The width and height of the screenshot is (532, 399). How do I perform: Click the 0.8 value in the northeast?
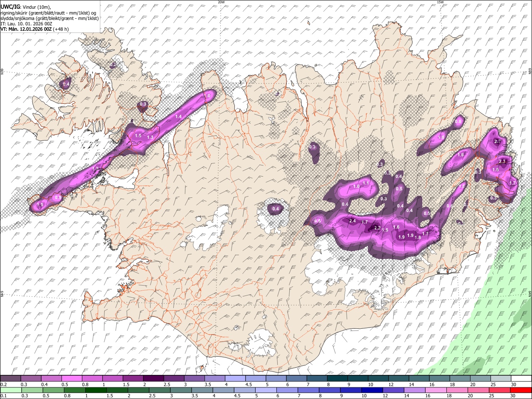(458, 122)
